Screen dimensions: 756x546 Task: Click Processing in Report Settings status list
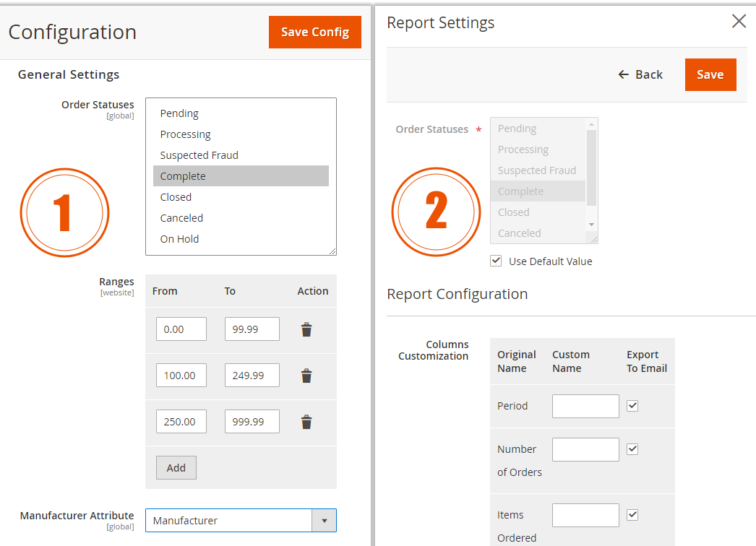(x=538, y=149)
